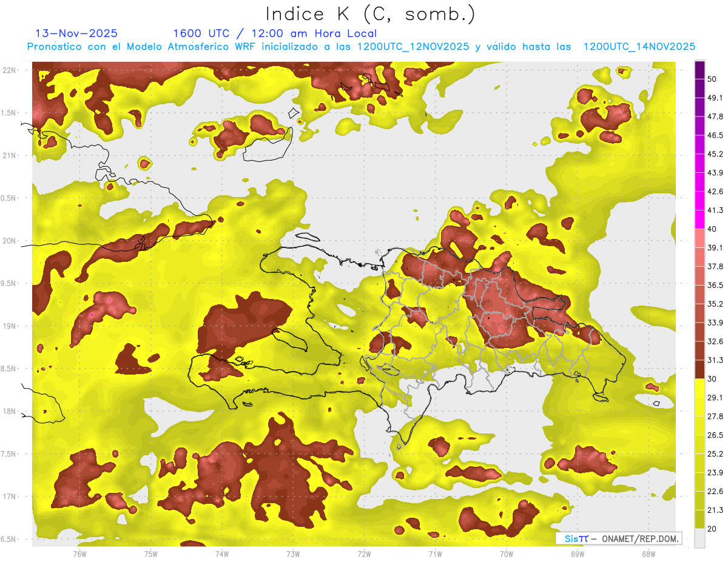Screen dimensions: 728x562
Task: Click the legend value "32.6"
Action: coord(715,341)
